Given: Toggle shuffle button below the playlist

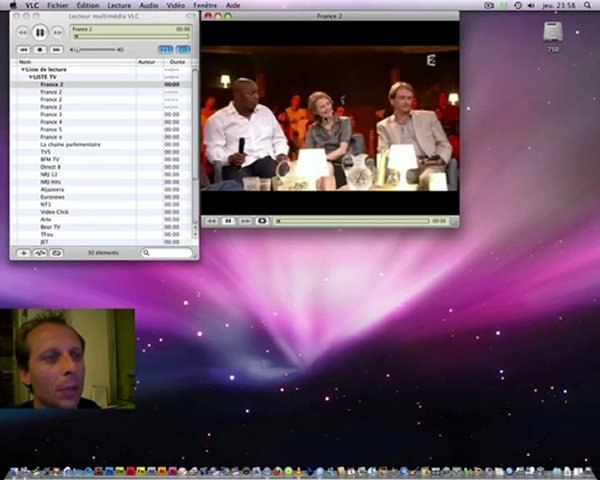Looking at the screenshot, I should click(40, 253).
